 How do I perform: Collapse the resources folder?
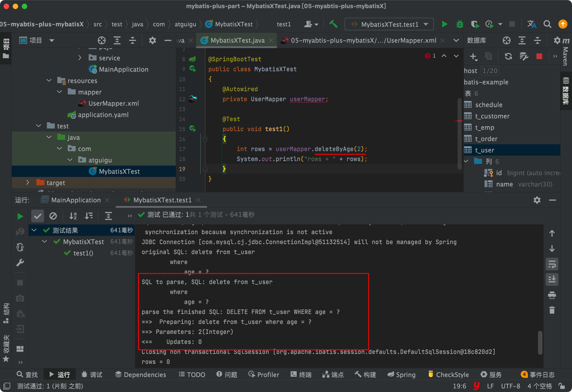click(x=49, y=80)
